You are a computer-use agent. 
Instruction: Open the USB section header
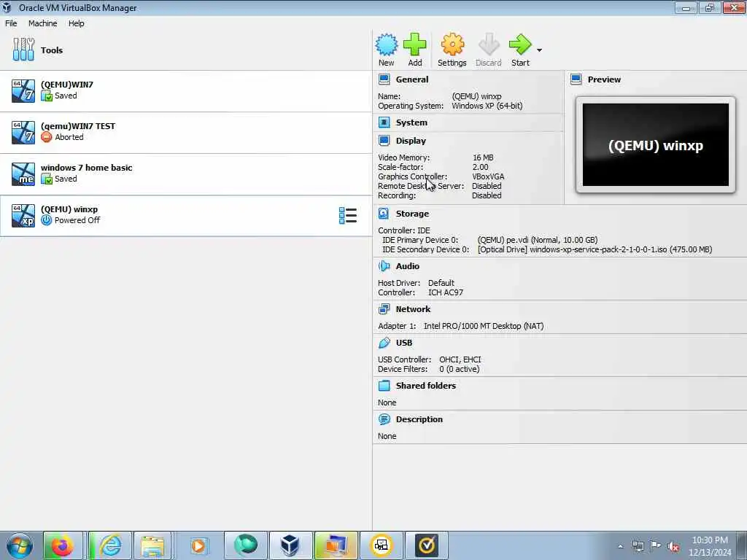pos(404,343)
